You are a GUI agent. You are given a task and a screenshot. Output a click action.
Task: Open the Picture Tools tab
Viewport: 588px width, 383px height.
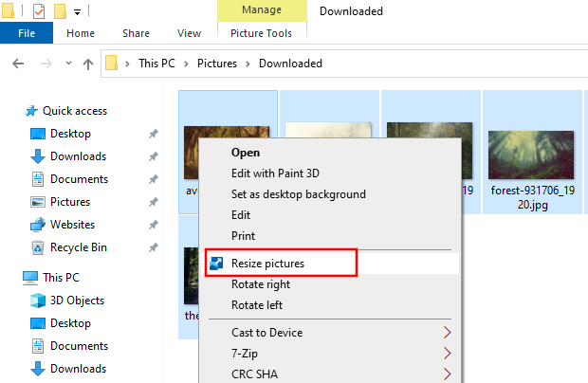click(261, 33)
